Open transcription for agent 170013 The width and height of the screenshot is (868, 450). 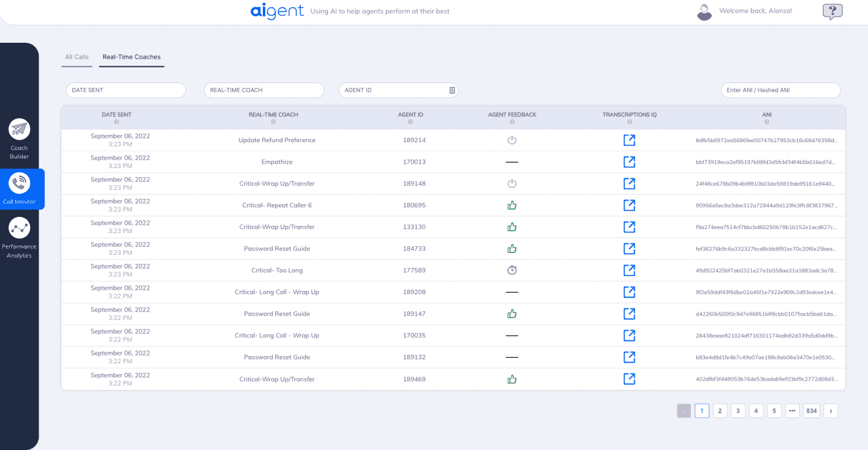[629, 162]
